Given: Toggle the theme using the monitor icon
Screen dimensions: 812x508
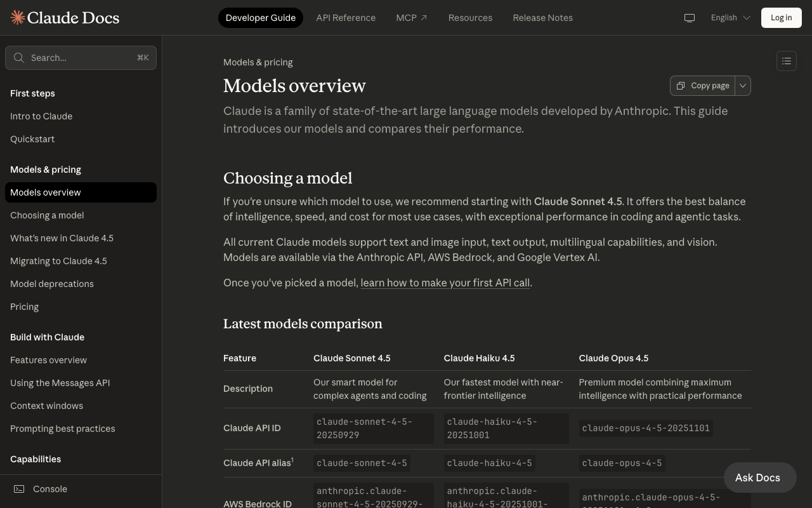Looking at the screenshot, I should pos(690,18).
